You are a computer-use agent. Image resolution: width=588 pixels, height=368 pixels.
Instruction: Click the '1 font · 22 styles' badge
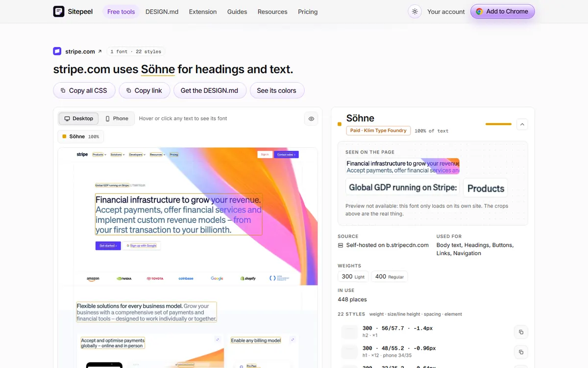pos(136,52)
